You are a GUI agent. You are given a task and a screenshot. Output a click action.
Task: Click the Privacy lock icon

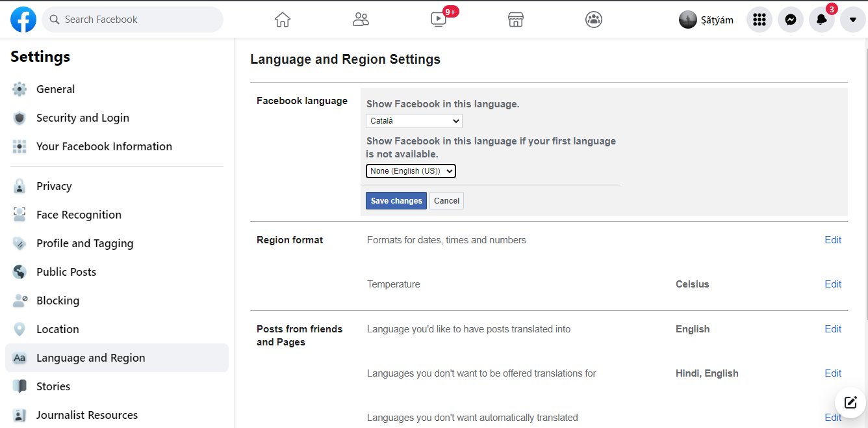click(19, 186)
